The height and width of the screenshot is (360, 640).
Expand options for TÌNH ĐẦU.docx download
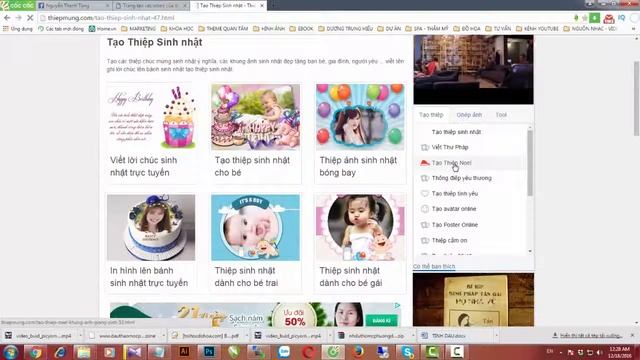[496, 336]
